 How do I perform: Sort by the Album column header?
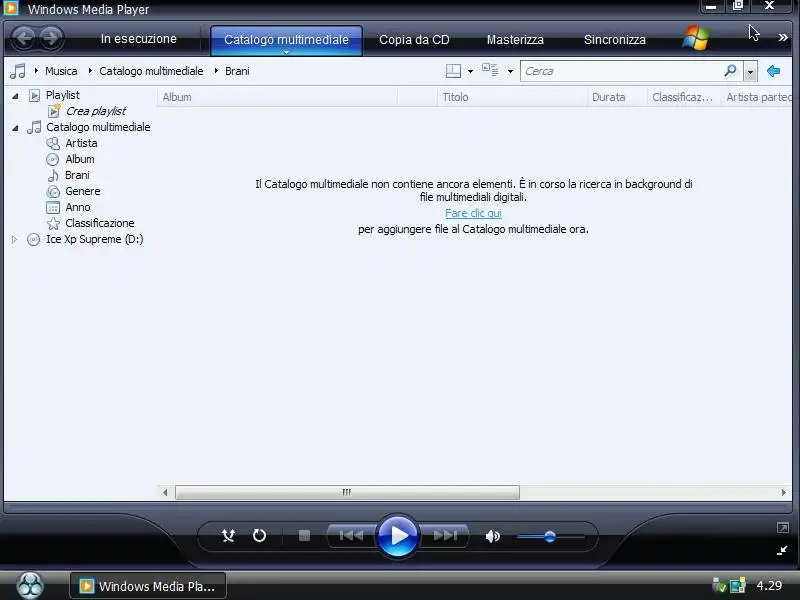pyautogui.click(x=278, y=97)
